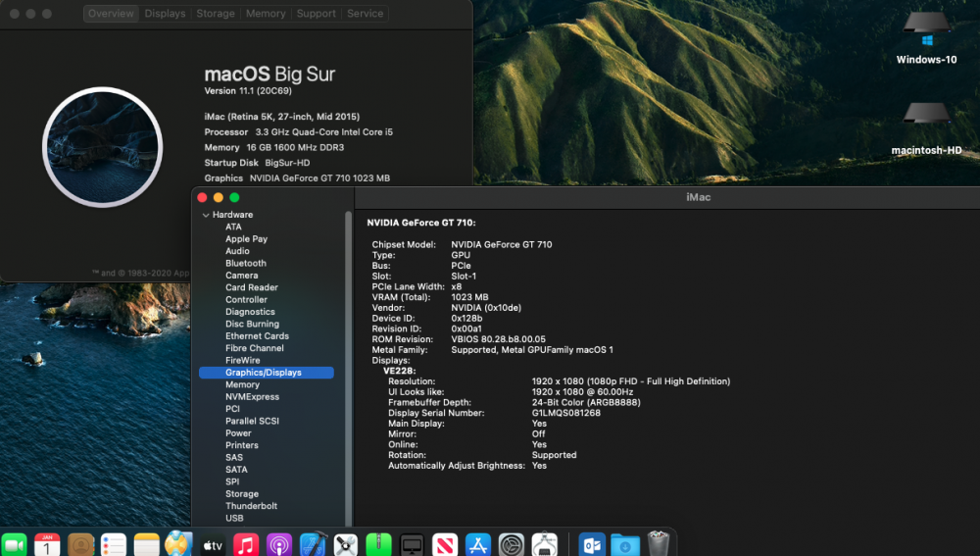Open the green zipper archive app in dock

[378, 545]
